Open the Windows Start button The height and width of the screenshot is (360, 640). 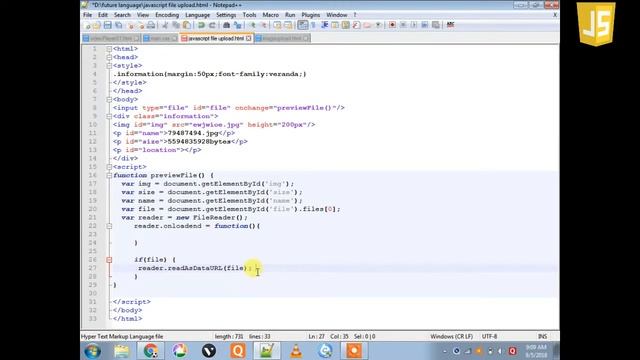coord(92,351)
